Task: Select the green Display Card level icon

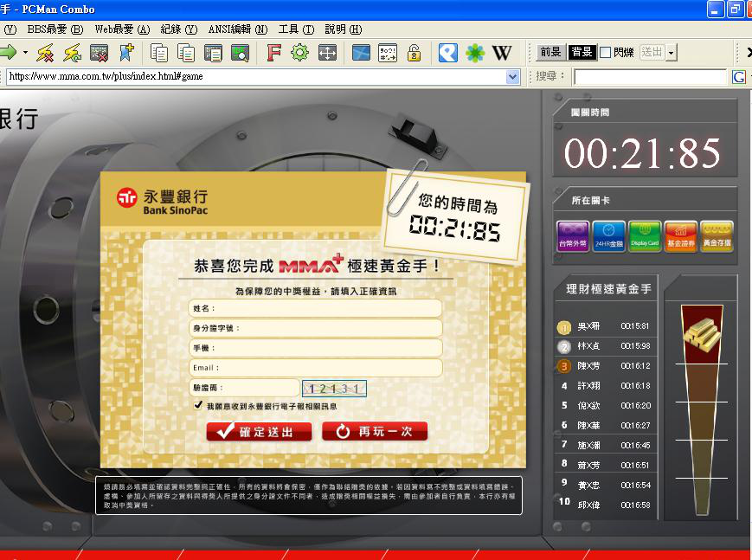Action: [x=645, y=235]
